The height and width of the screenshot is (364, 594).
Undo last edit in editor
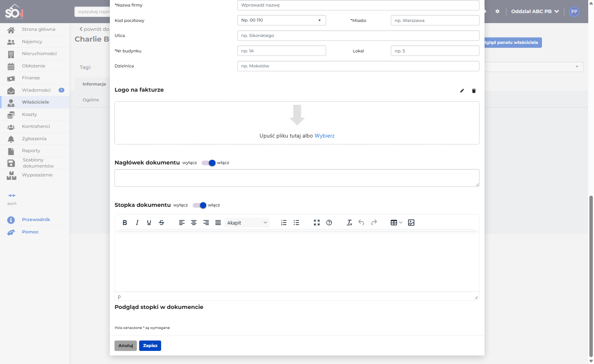tap(361, 223)
